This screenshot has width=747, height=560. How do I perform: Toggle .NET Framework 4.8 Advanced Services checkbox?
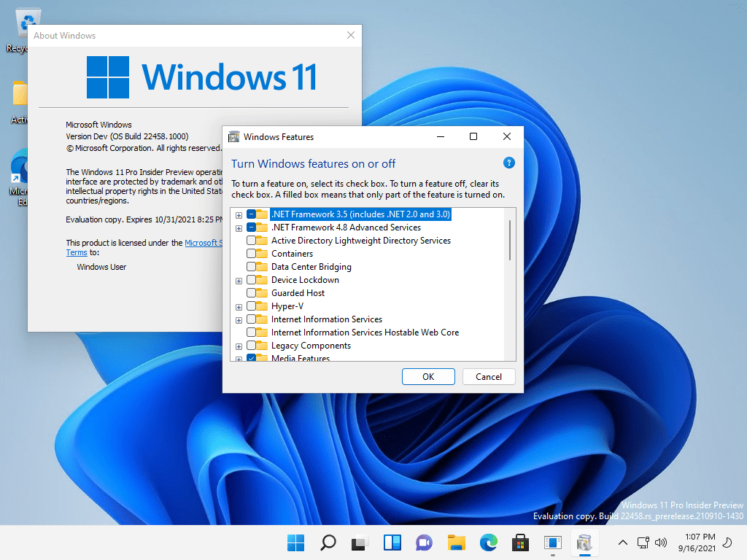tap(251, 227)
